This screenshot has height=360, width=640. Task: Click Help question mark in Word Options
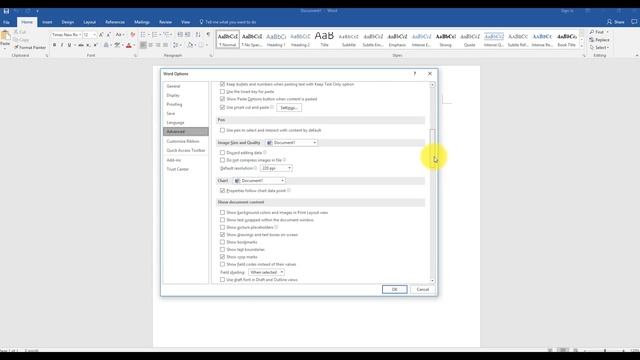(415, 74)
